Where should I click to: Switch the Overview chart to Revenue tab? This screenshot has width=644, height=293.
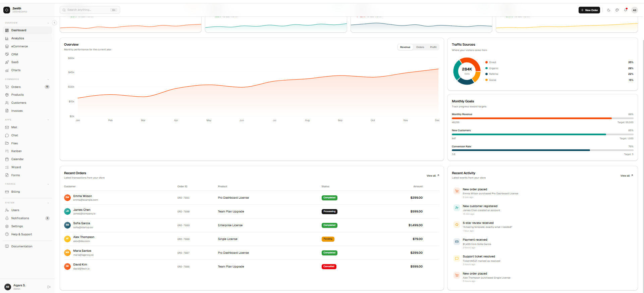(x=405, y=47)
